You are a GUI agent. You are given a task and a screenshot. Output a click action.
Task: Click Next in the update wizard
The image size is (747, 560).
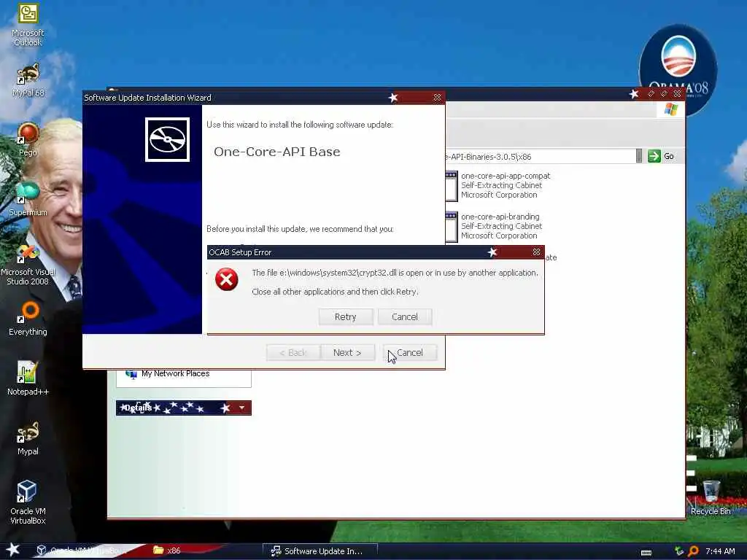point(347,353)
